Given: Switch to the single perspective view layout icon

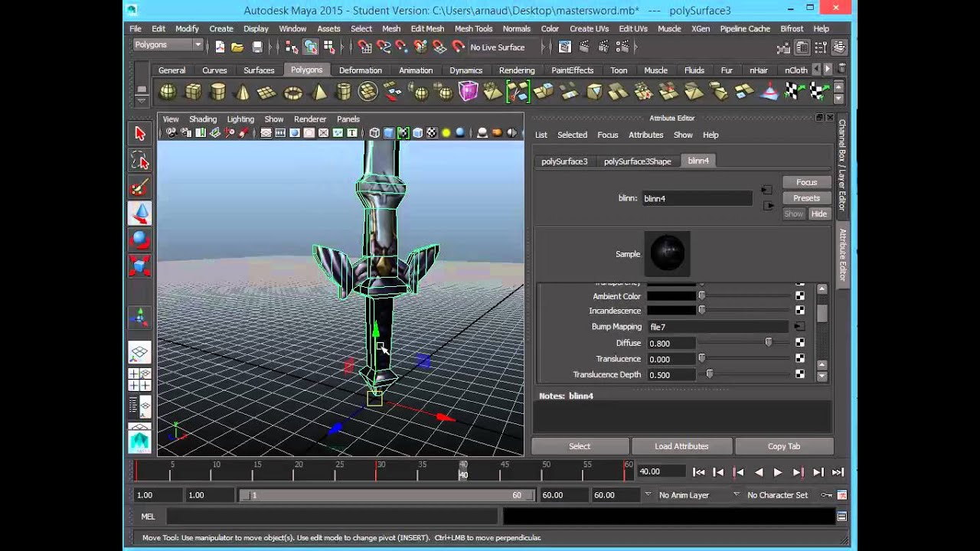Looking at the screenshot, I should click(139, 353).
